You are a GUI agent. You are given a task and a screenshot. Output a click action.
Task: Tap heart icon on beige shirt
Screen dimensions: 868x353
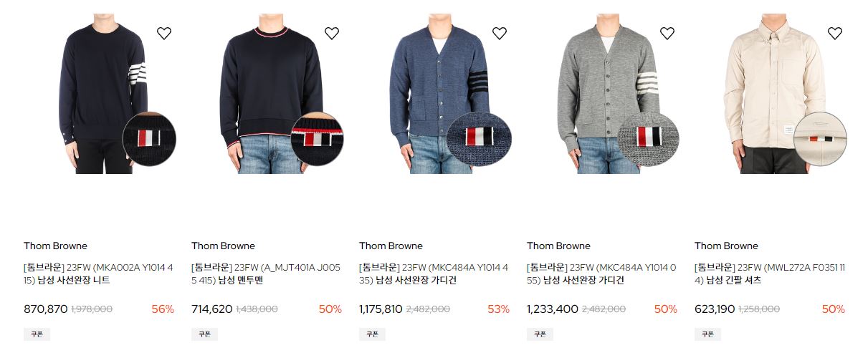tap(835, 33)
